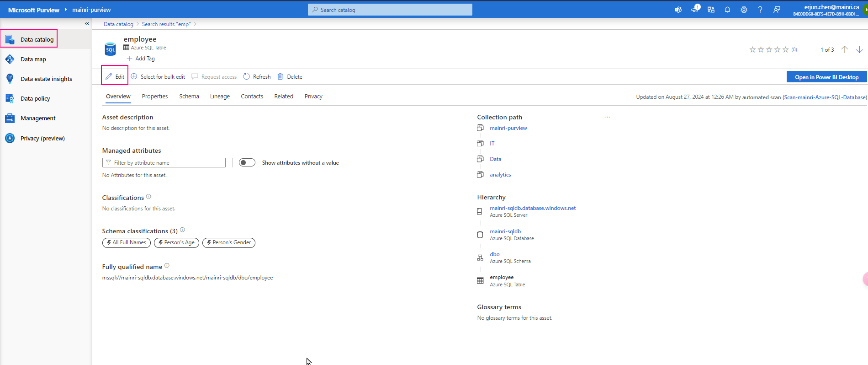Open the mainri-sqldb database link
The height and width of the screenshot is (365, 868).
505,231
